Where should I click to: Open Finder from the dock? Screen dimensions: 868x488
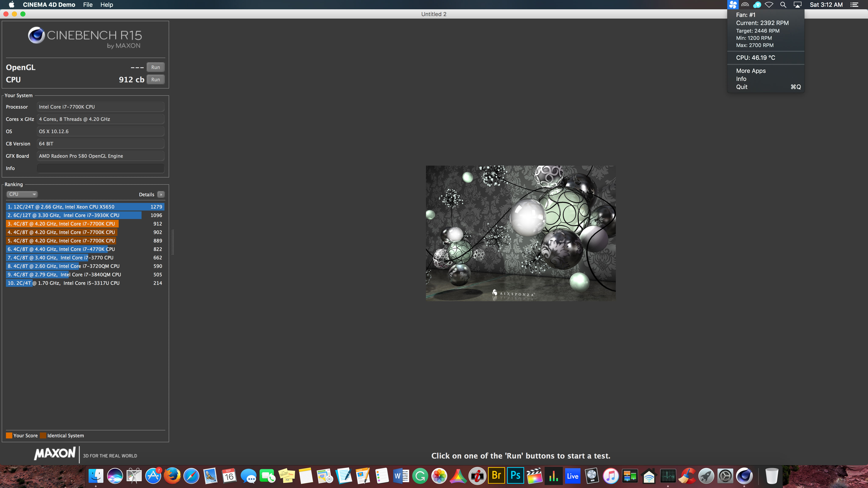(96, 476)
